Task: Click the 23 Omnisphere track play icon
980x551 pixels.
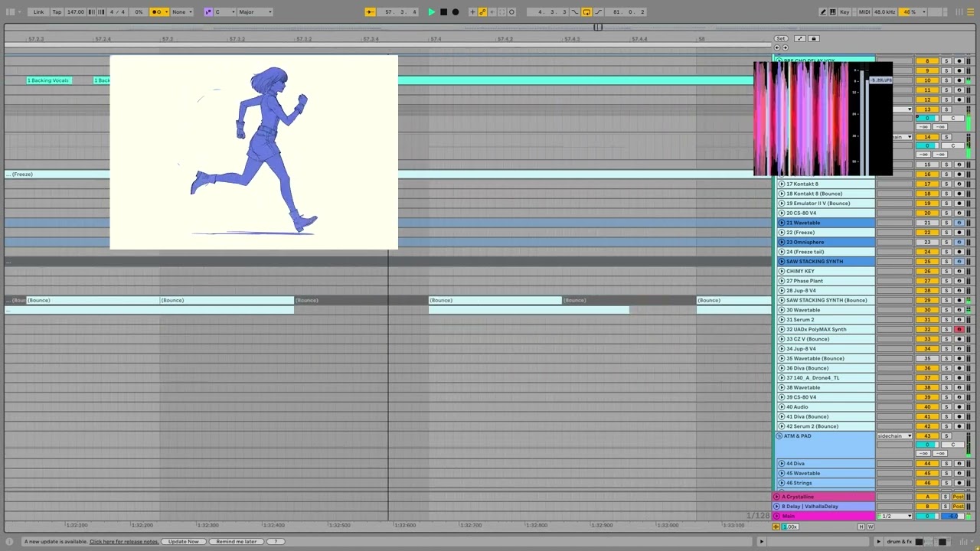Action: point(782,242)
